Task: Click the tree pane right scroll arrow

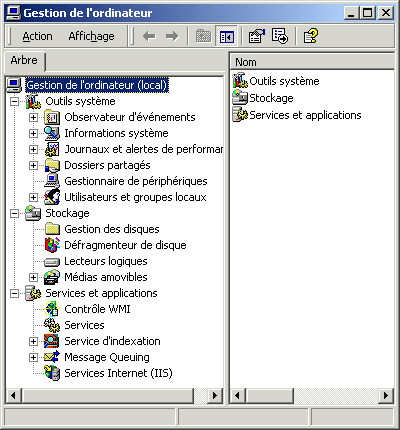Action: (215, 396)
